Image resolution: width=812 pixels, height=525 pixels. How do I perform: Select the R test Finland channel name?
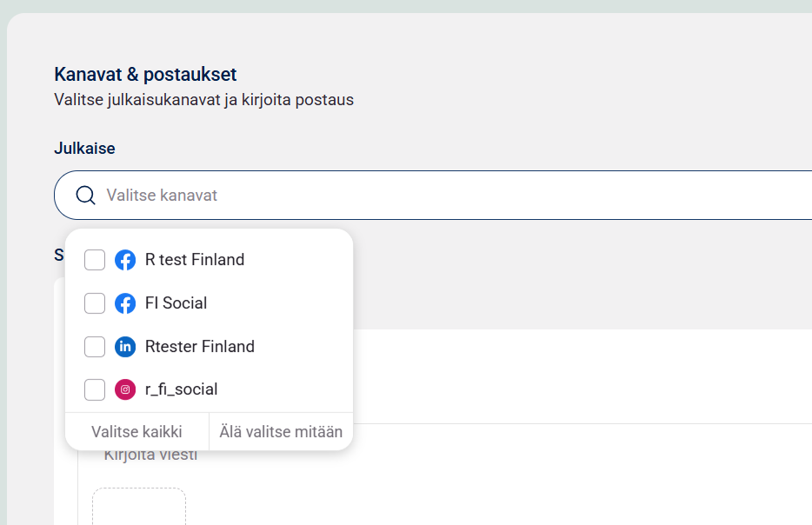pos(195,260)
